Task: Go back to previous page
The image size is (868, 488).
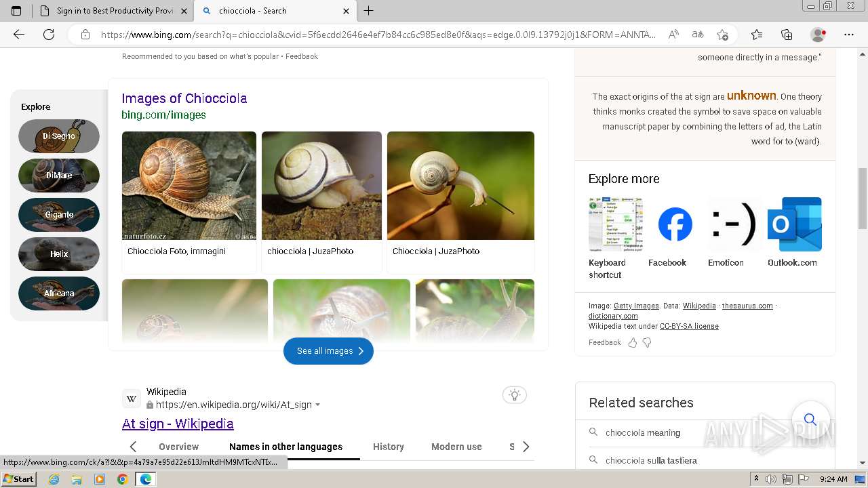Action: pyautogui.click(x=19, y=35)
